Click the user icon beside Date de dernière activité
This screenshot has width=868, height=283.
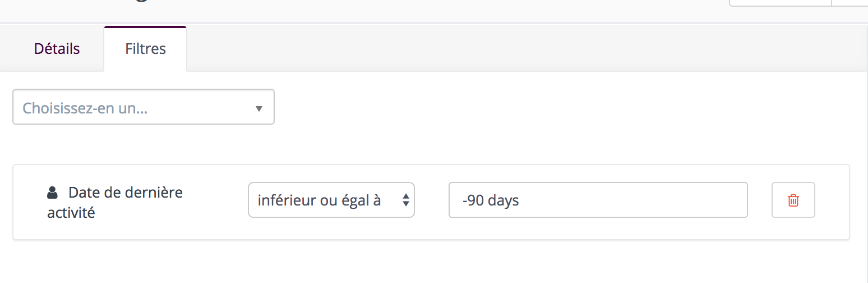pos(52,193)
